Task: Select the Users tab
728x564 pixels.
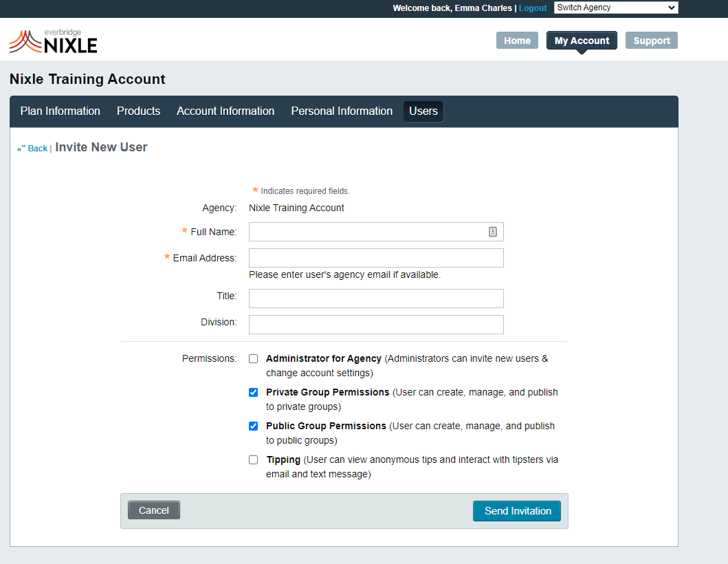Action: click(x=423, y=111)
